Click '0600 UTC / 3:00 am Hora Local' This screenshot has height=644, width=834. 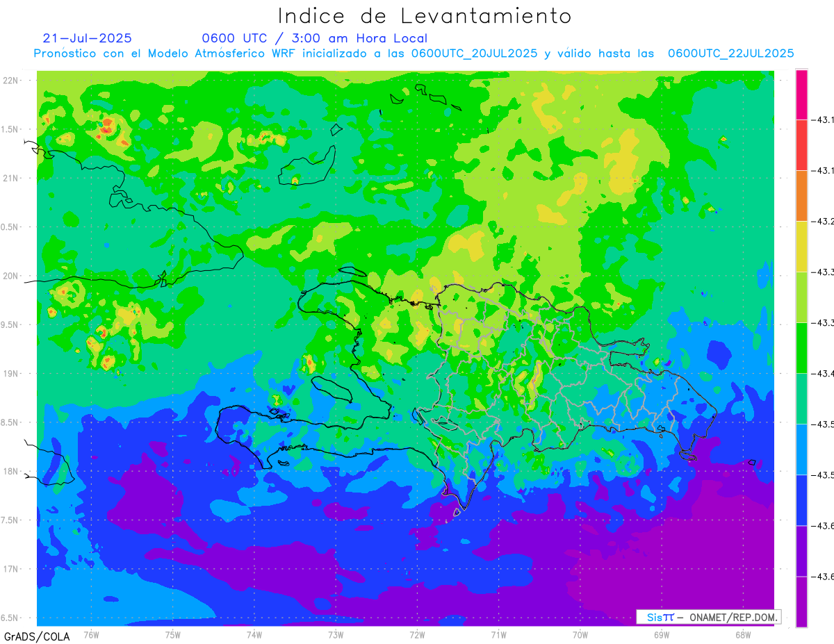(315, 38)
